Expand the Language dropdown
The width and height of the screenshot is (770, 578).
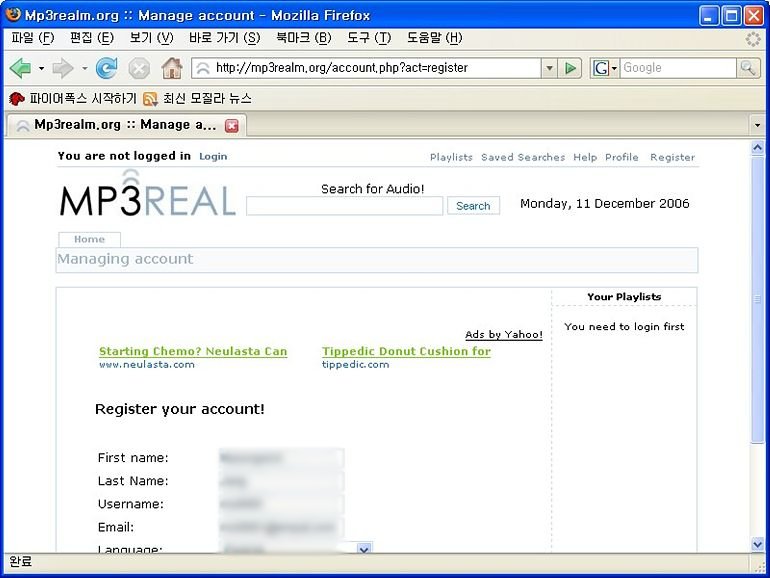point(364,549)
